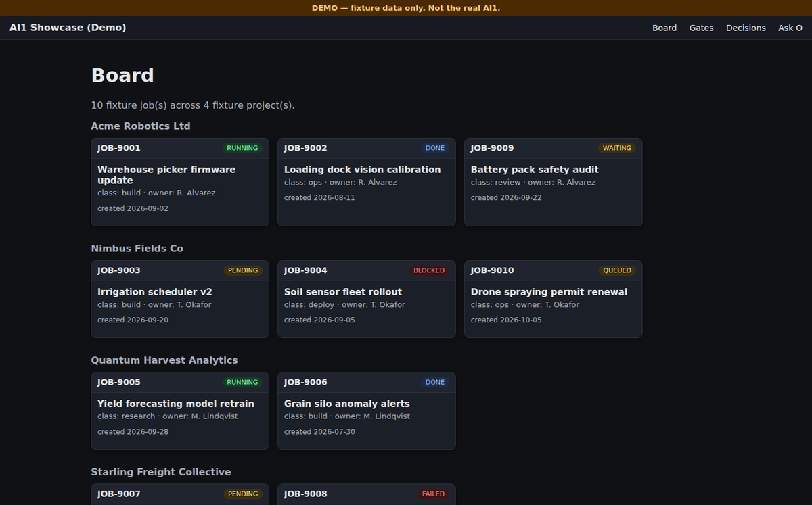Image resolution: width=812 pixels, height=505 pixels.
Task: Click the Board page heading
Action: click(122, 75)
